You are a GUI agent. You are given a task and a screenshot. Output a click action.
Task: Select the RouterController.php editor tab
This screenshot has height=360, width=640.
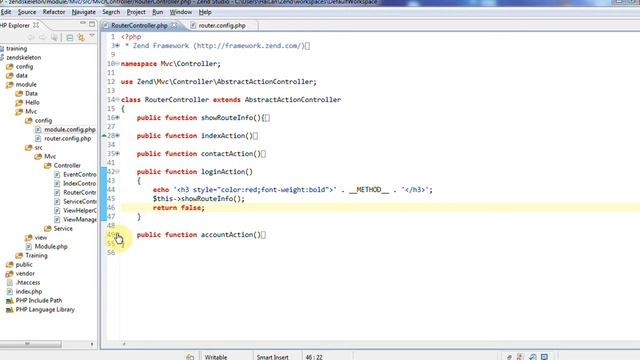139,25
